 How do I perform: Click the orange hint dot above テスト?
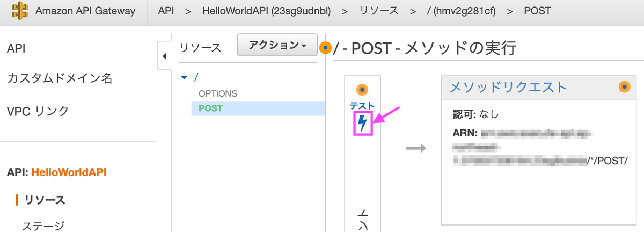(362, 90)
